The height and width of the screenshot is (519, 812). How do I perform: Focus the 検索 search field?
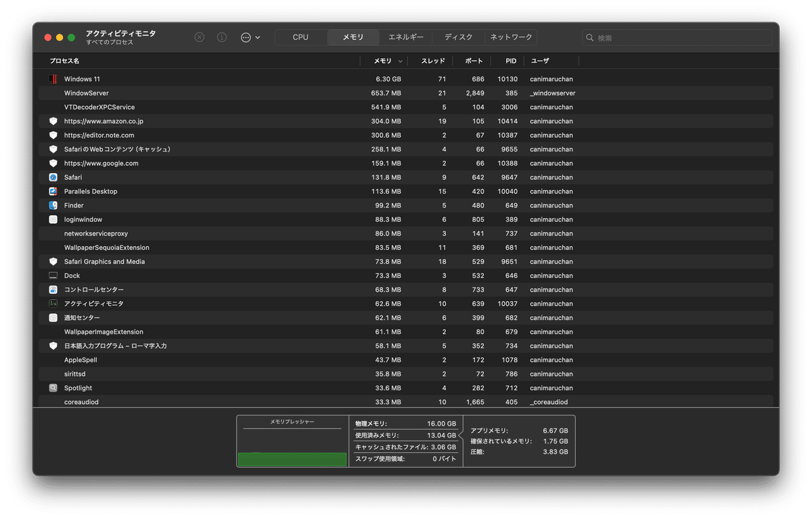click(x=677, y=38)
